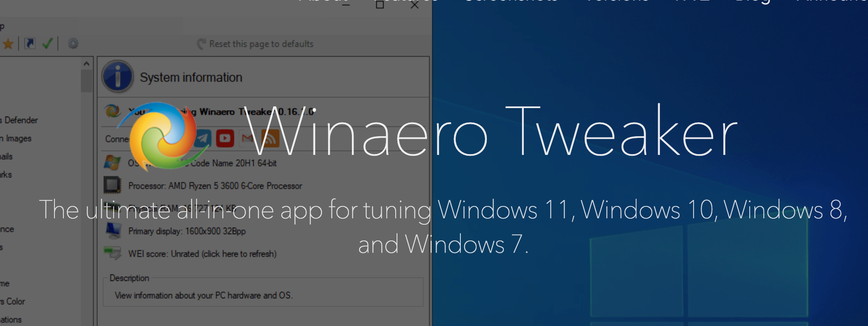Click Primary display: 1600x900 32Bpp text
This screenshot has width=868, height=326.
pyautogui.click(x=187, y=231)
